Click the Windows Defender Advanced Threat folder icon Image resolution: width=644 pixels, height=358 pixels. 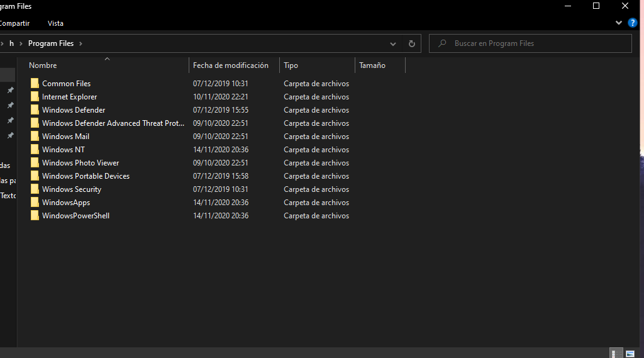[x=35, y=123]
